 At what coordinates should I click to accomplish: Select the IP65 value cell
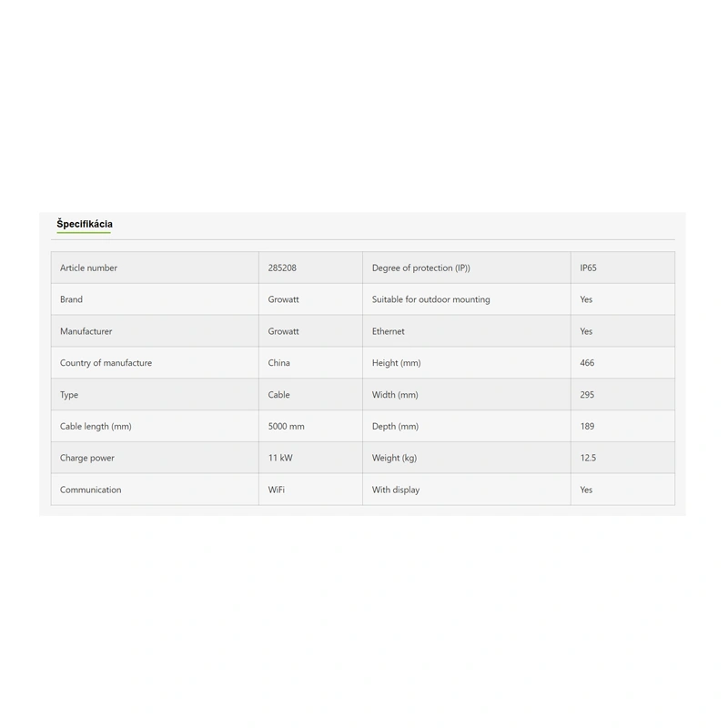[x=589, y=268]
